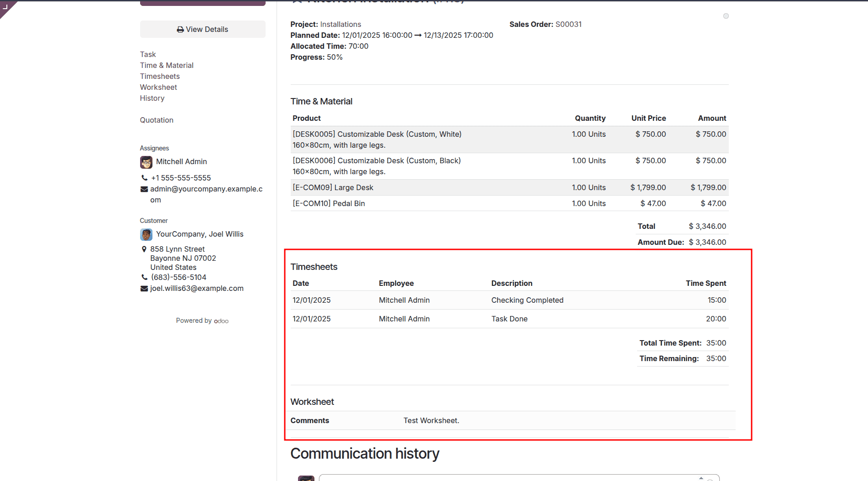
Task: Open the Quotation link
Action: pos(157,120)
